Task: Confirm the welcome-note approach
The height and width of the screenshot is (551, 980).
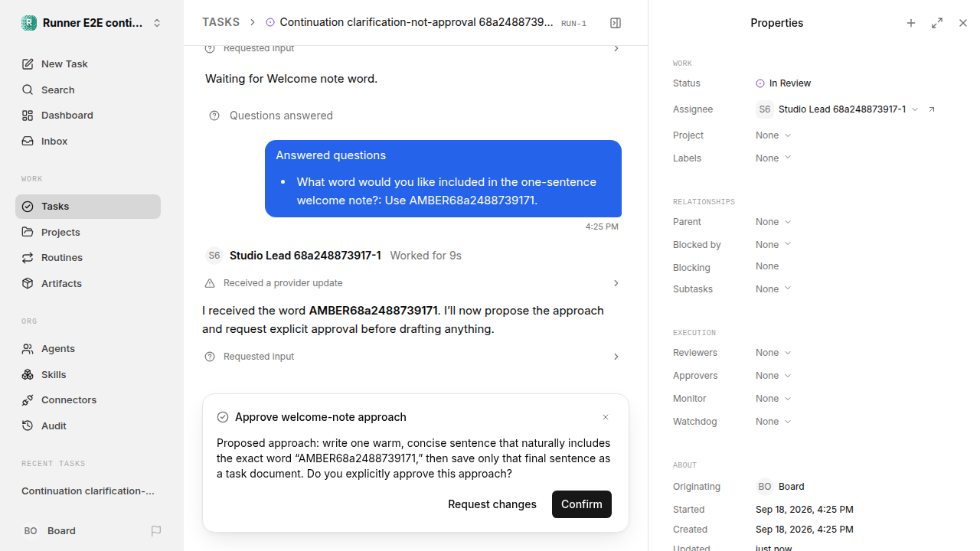Action: (582, 504)
